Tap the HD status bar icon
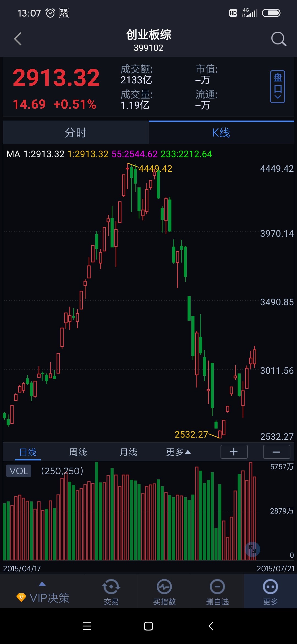The image size is (297, 644). pyautogui.click(x=233, y=13)
